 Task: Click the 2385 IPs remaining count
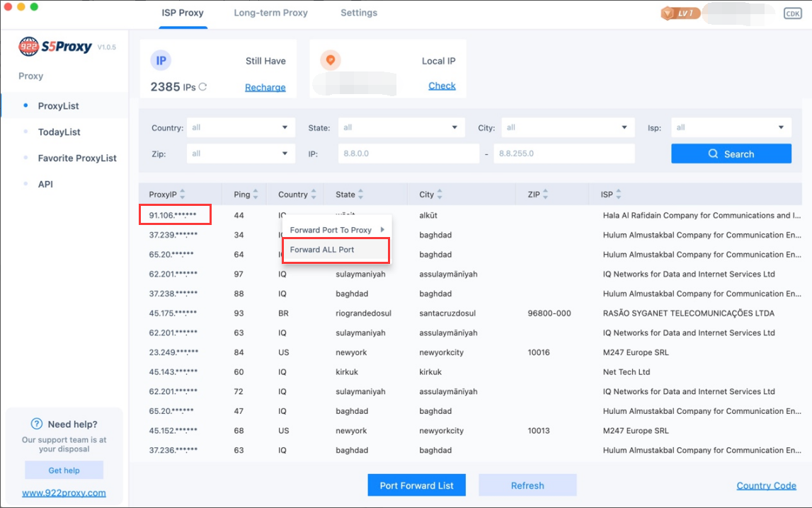(x=173, y=87)
